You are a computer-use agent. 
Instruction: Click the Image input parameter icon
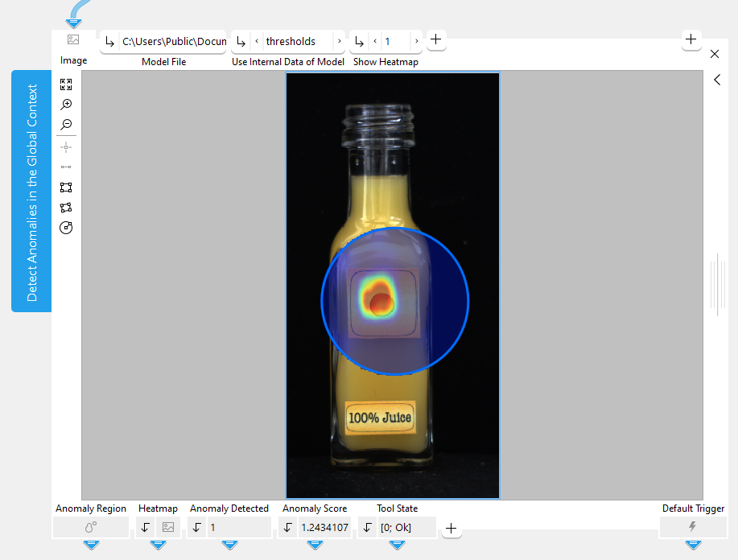pos(73,39)
